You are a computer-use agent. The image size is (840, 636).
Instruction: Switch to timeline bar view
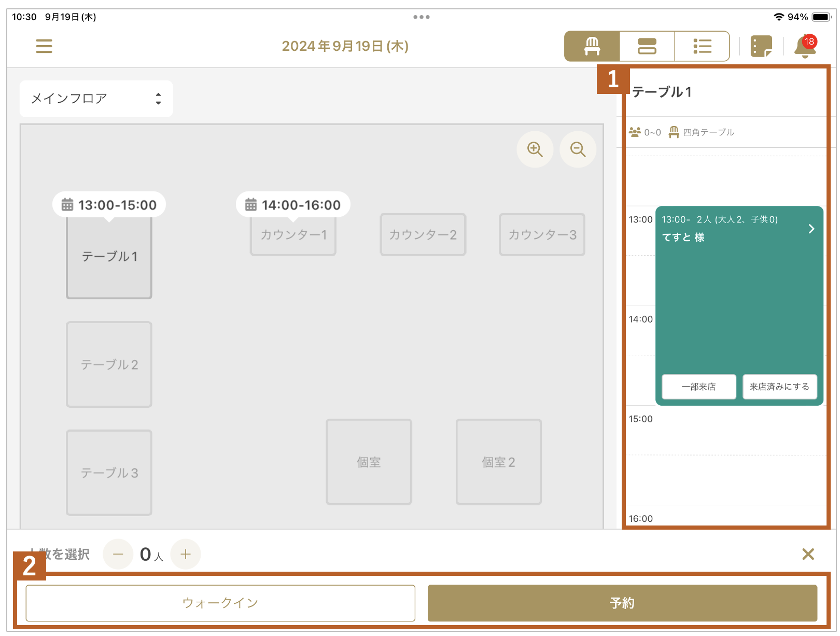click(647, 46)
